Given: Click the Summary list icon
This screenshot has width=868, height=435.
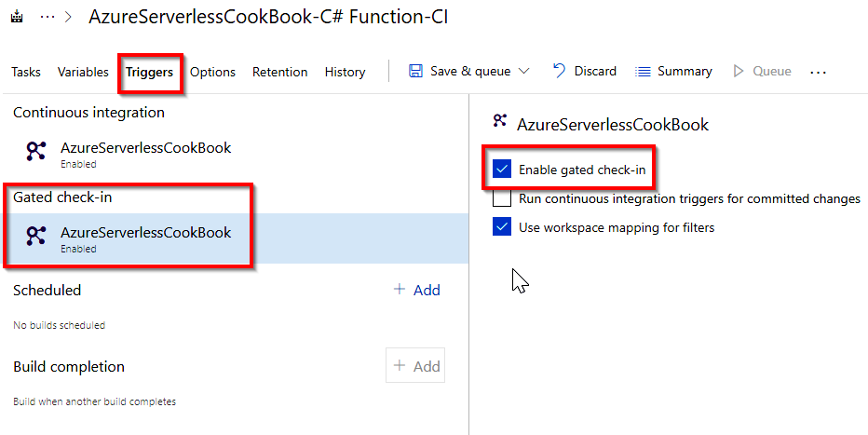Looking at the screenshot, I should point(643,72).
